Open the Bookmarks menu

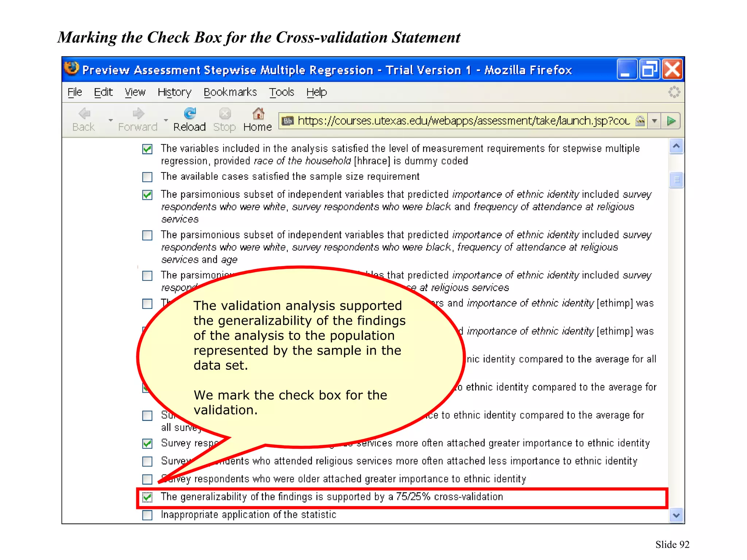point(230,92)
